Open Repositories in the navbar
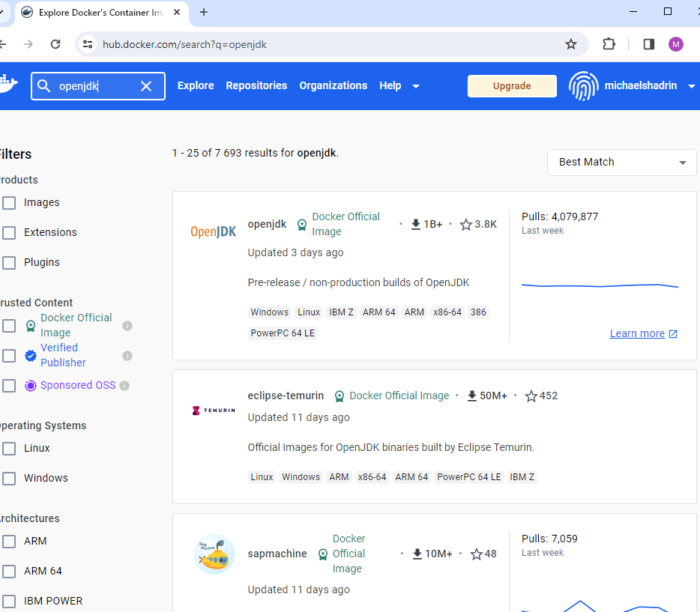Screen dimensions: 700x612 [256, 85]
